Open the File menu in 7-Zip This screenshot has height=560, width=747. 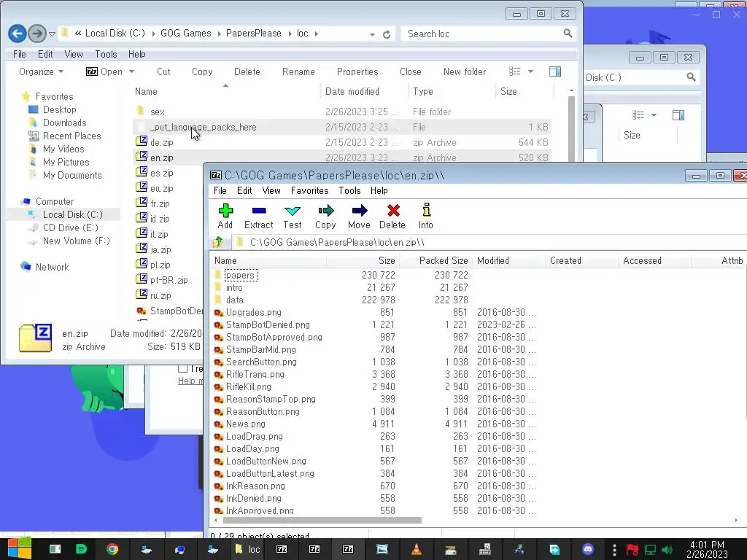pyautogui.click(x=220, y=190)
